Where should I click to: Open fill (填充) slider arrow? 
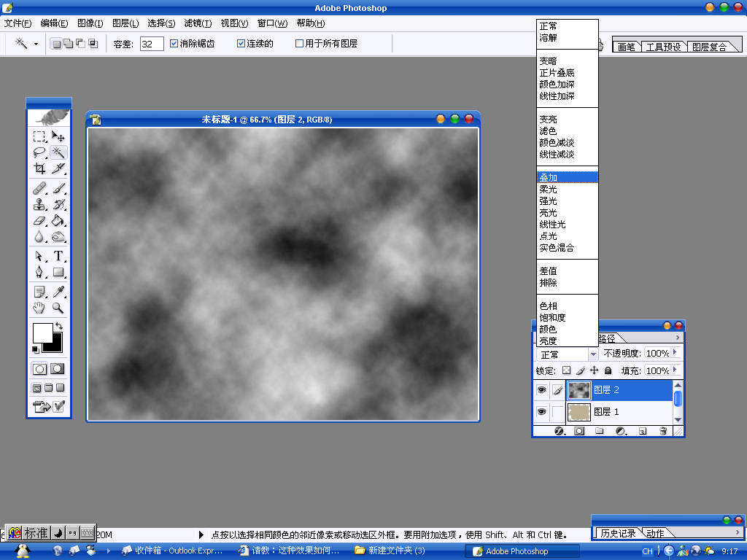[x=675, y=370]
